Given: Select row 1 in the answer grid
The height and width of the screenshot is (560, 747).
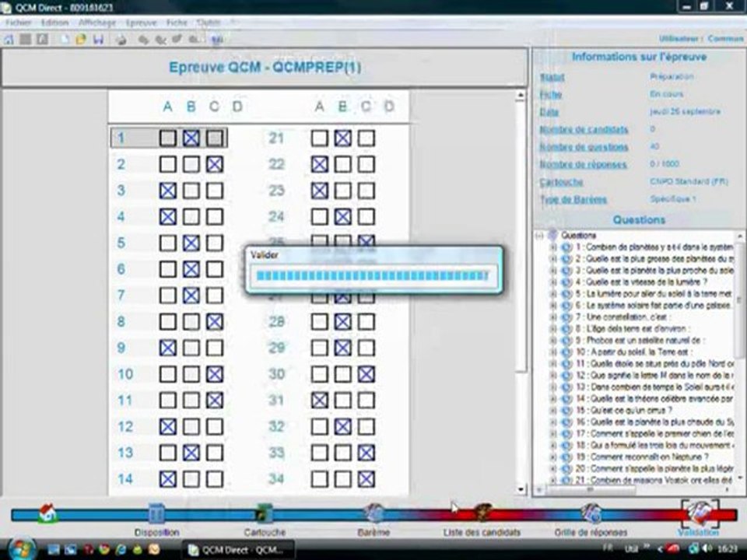Looking at the screenshot, I should tap(169, 138).
